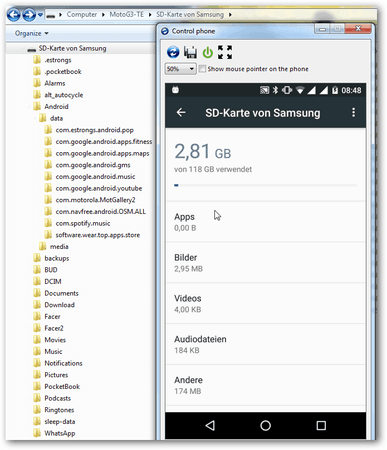Tap the Android back navigation button
The image size is (387, 450).
[210, 425]
